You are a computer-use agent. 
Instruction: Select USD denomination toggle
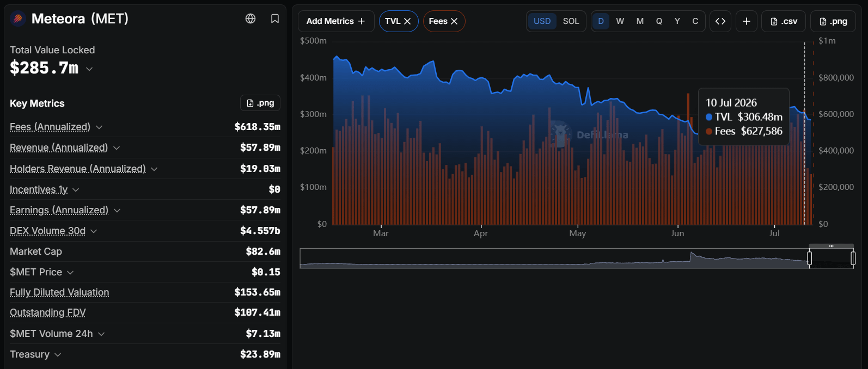pos(542,21)
